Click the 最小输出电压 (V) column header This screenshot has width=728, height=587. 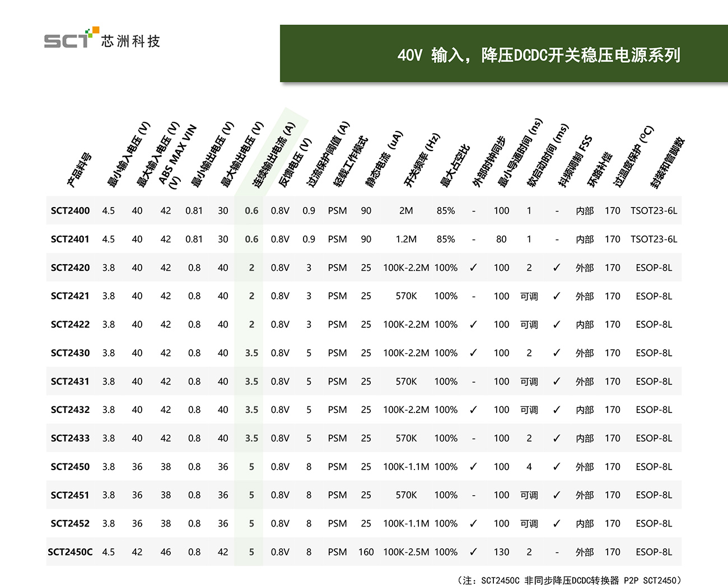[x=212, y=154]
